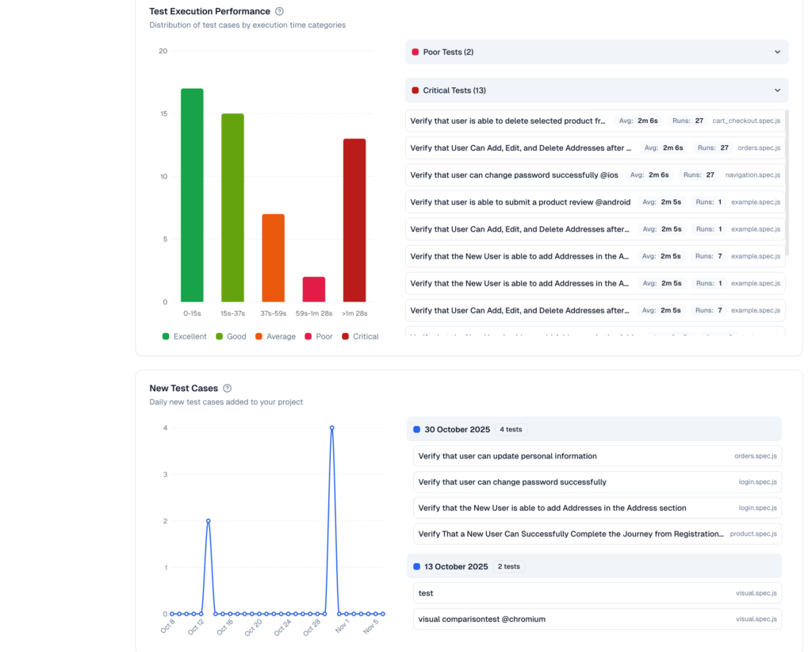Click the dark red square icon beside Critical Tests

tap(415, 90)
